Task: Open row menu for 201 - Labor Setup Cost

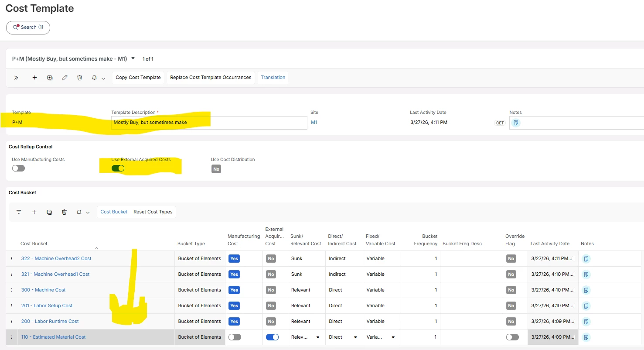Action: coord(12,306)
